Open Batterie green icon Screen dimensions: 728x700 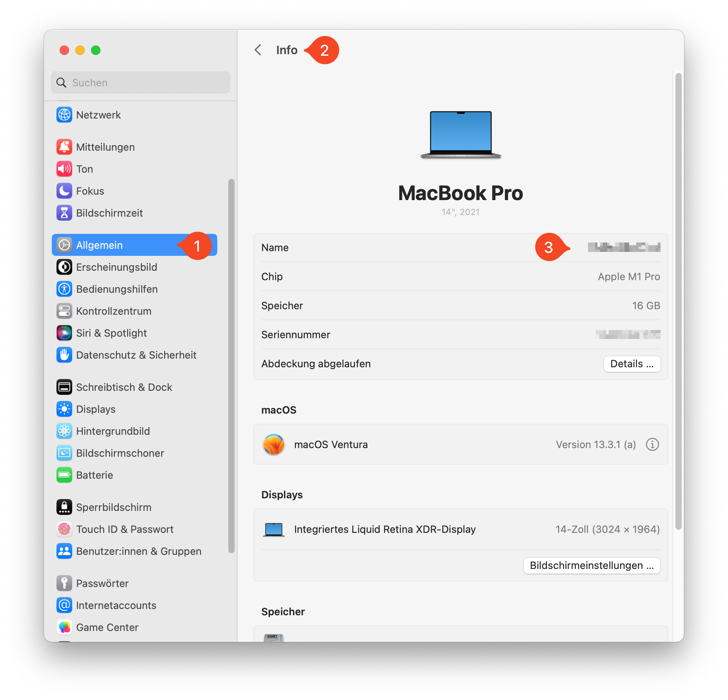coord(64,475)
